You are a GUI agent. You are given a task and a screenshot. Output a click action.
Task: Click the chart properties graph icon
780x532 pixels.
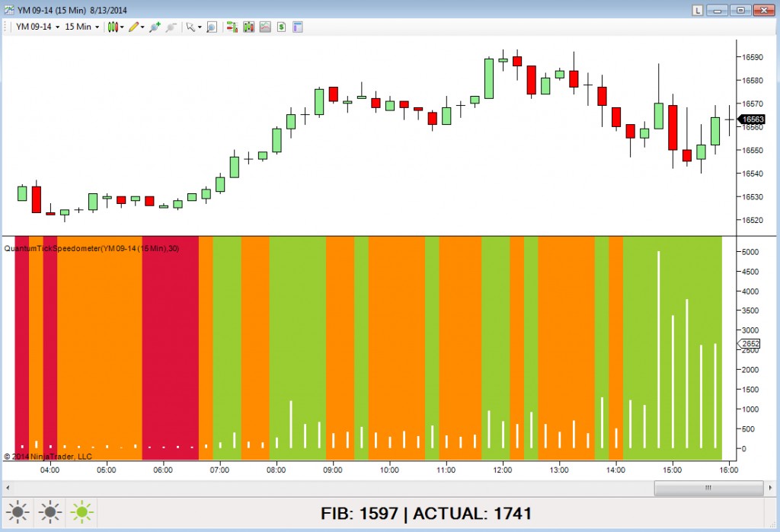click(265, 27)
